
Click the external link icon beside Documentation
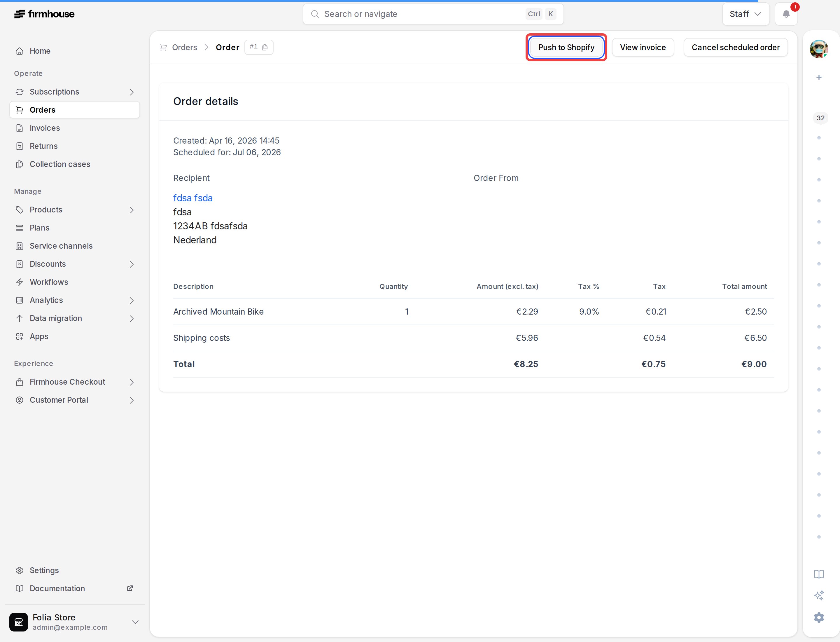130,588
